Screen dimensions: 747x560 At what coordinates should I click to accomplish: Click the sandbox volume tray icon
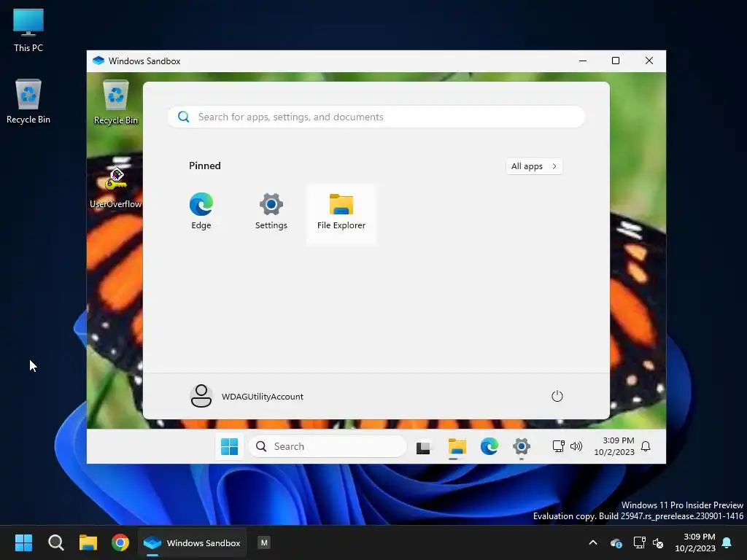coord(576,446)
